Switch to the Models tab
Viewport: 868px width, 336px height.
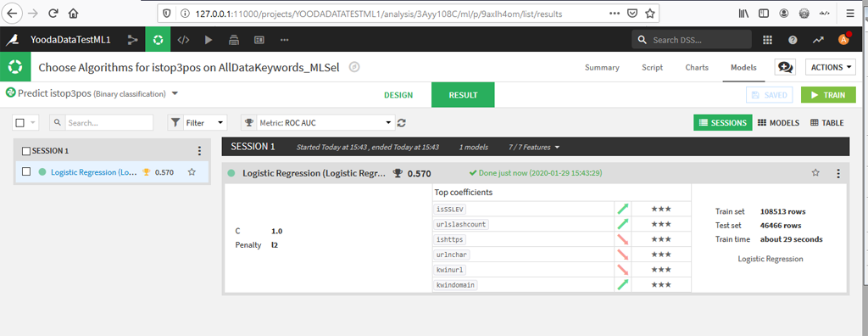tap(743, 67)
